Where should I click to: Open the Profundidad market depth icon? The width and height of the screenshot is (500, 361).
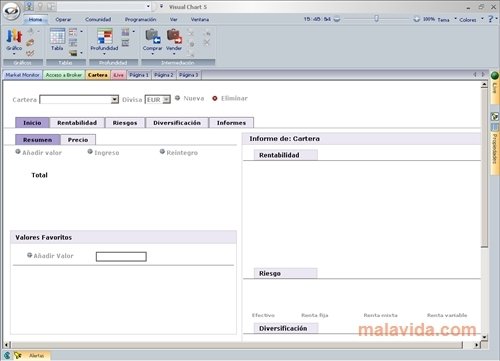[105, 36]
